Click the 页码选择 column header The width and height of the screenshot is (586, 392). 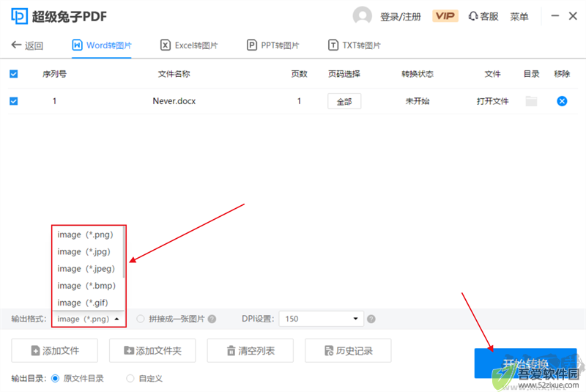344,74
